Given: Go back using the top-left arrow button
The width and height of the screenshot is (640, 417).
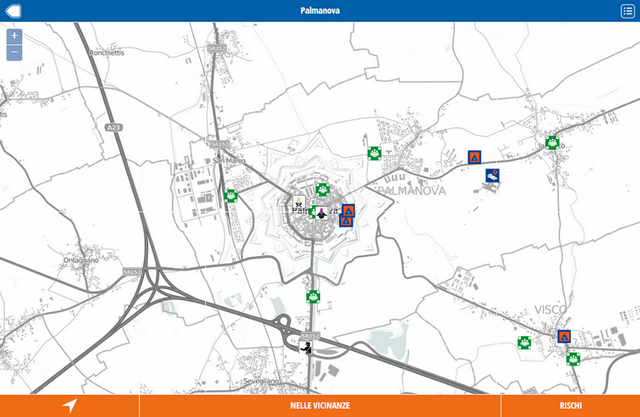Looking at the screenshot, I should click(13, 10).
